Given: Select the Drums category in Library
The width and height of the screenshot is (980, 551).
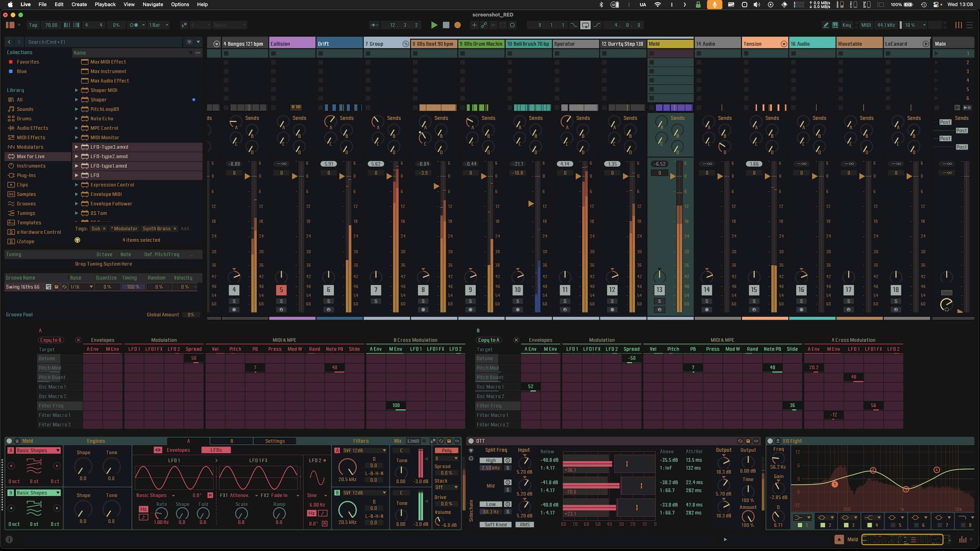Looking at the screenshot, I should 24,118.
